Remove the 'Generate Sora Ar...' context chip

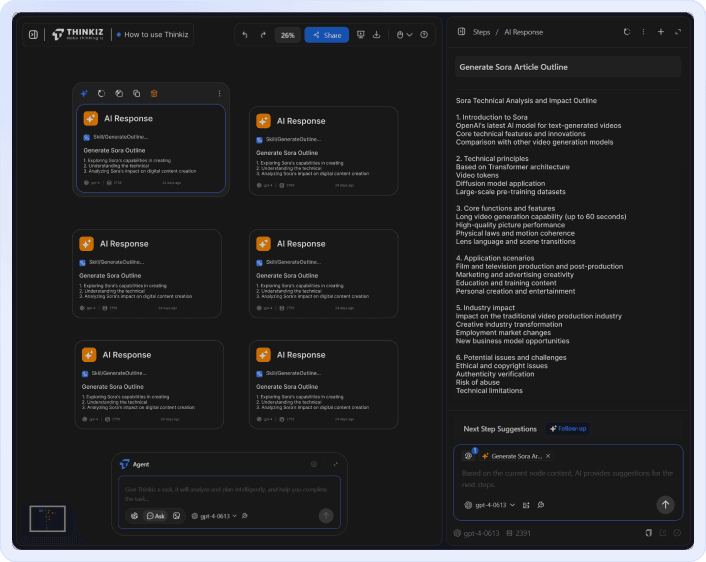(548, 456)
